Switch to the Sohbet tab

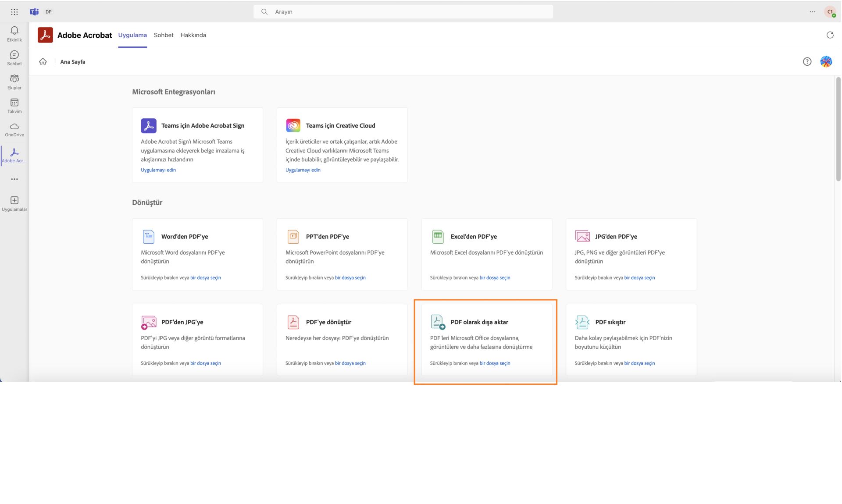(164, 35)
